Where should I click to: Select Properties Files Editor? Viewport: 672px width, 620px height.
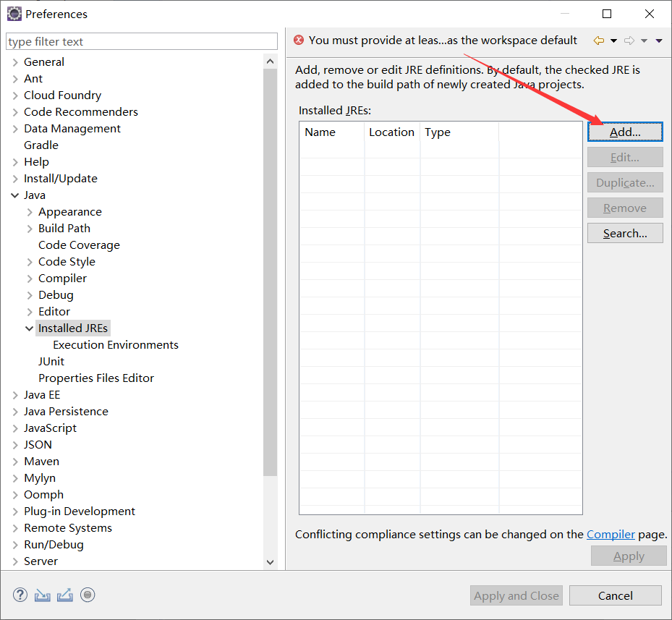pos(96,378)
